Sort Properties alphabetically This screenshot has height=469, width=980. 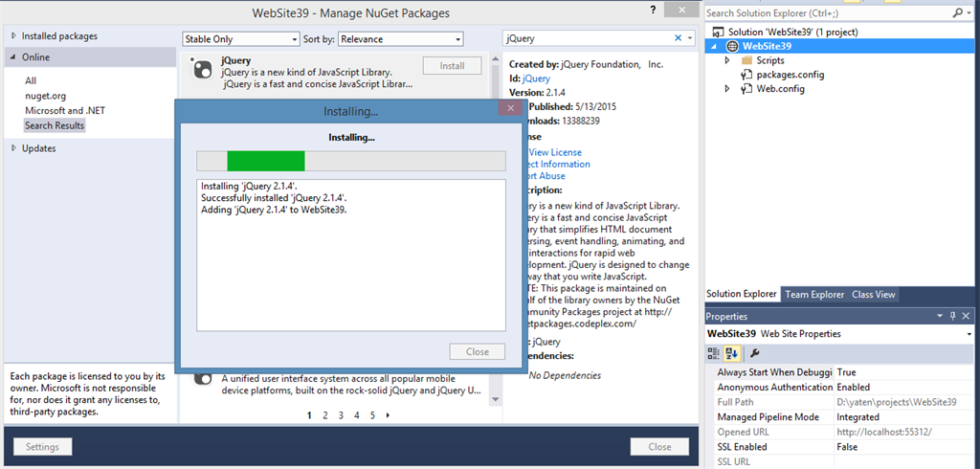(732, 354)
